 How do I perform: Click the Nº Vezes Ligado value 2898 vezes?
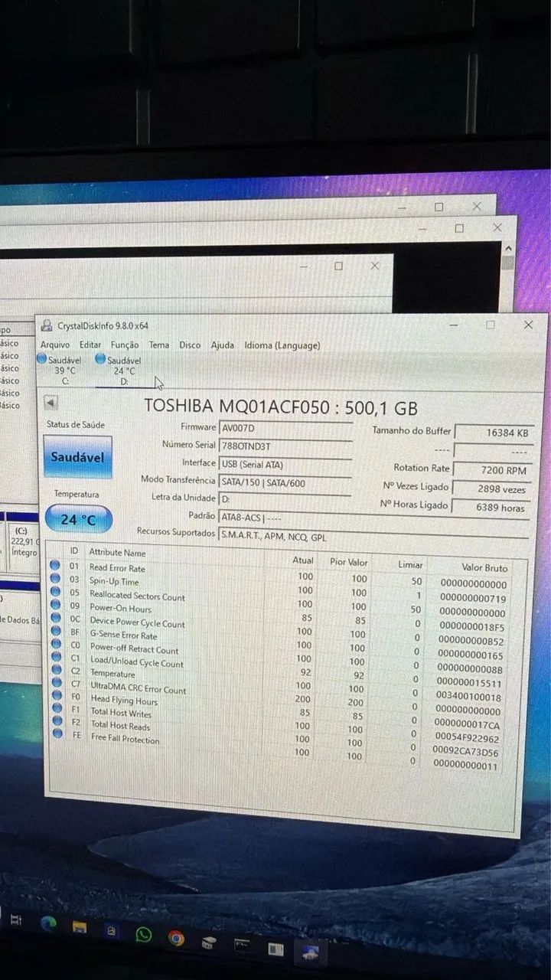pyautogui.click(x=491, y=488)
